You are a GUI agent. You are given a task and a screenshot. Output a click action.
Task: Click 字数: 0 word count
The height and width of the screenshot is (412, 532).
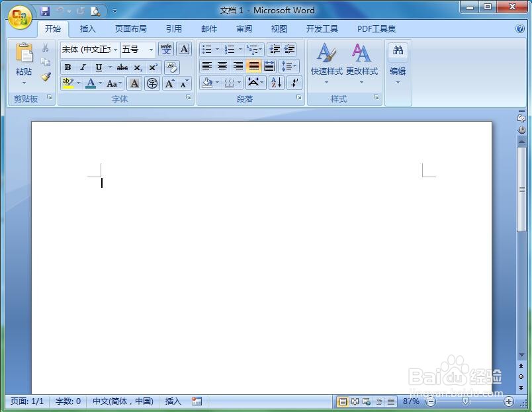(68, 401)
